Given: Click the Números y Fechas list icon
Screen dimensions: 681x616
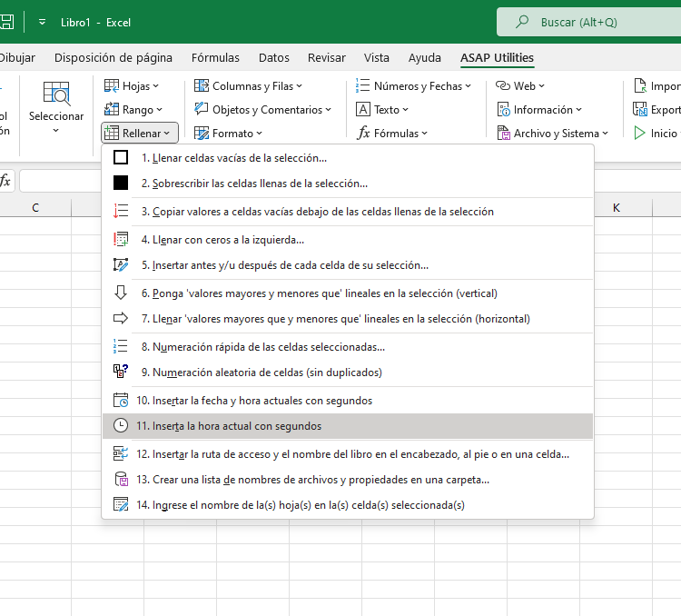Looking at the screenshot, I should (362, 85).
